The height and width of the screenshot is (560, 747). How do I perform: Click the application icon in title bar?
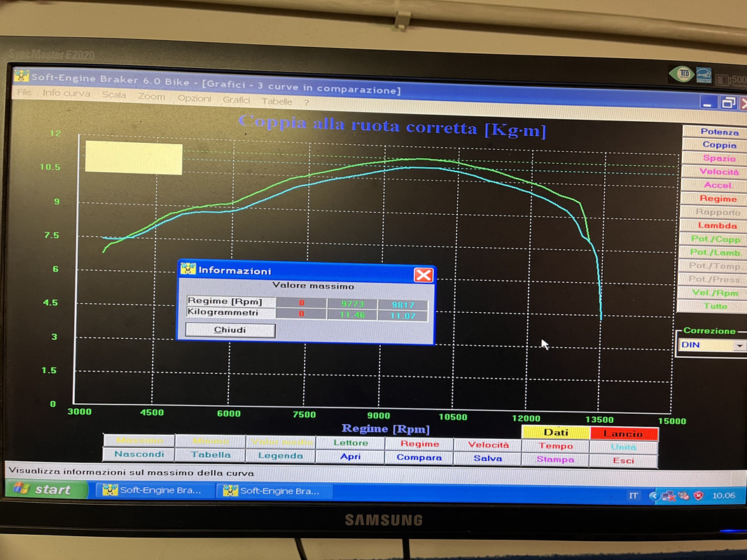(x=21, y=75)
